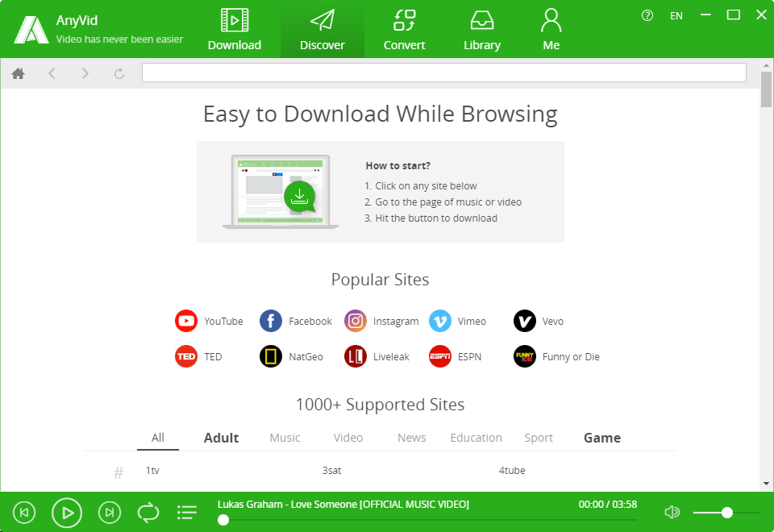Open the NatGeo site icon
This screenshot has width=774, height=532.
(x=271, y=356)
